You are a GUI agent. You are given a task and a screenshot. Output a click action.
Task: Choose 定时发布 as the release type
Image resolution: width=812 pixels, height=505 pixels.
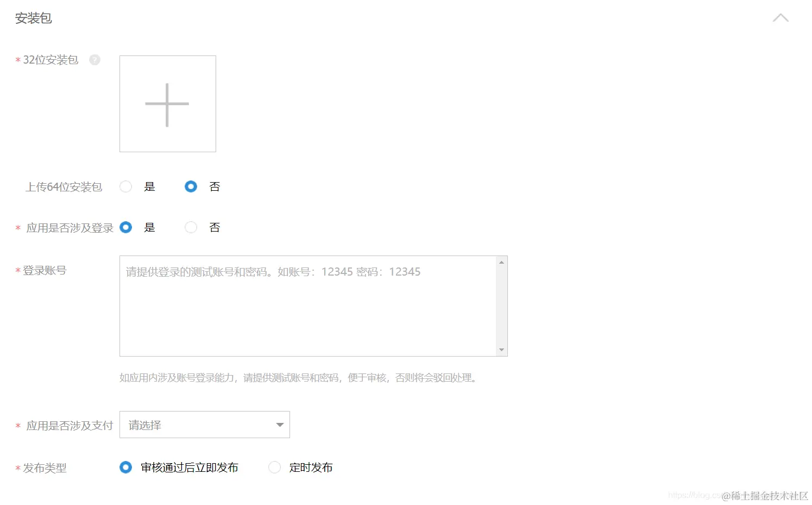point(274,467)
